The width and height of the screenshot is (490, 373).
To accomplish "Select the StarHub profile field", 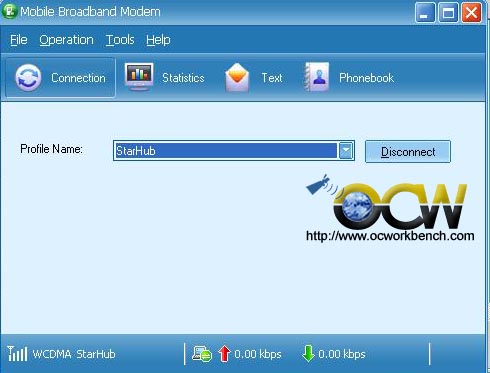I will pos(226,151).
